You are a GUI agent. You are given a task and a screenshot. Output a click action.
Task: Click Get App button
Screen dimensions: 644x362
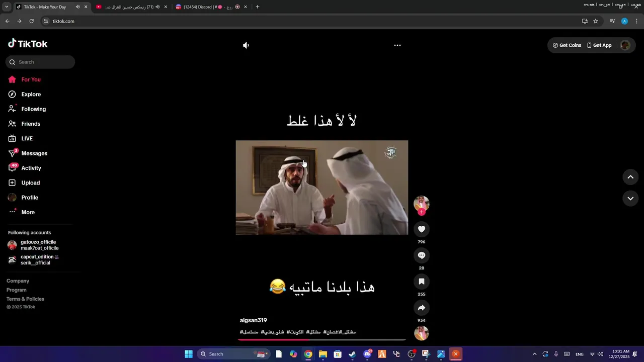pyautogui.click(x=599, y=45)
